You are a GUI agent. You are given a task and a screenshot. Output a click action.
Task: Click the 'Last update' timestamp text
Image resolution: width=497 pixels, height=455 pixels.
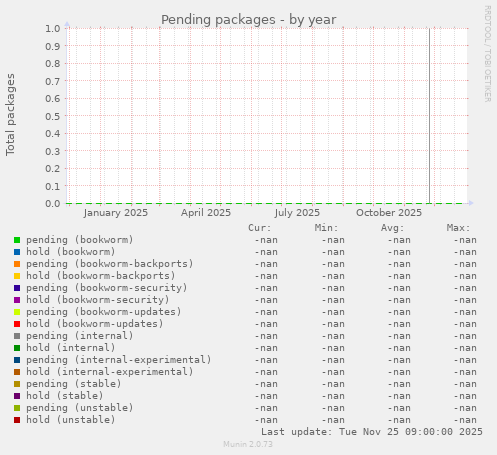[x=372, y=432]
